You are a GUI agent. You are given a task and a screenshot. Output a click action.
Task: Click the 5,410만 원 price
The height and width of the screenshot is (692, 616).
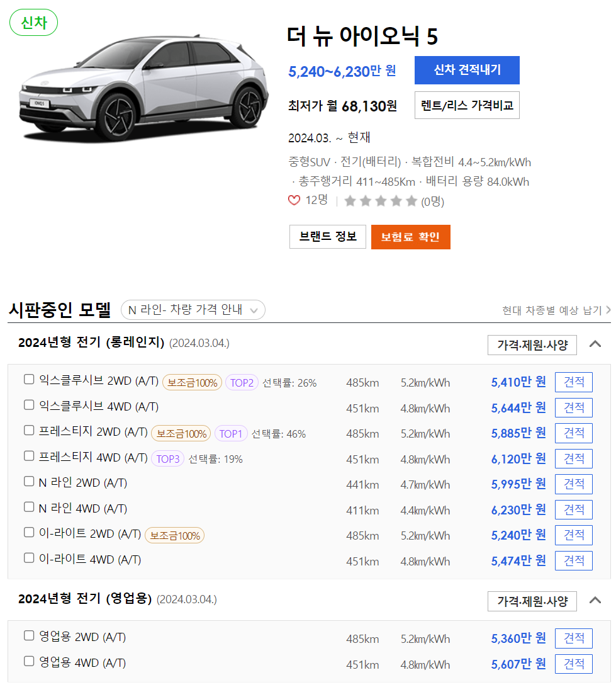(518, 382)
